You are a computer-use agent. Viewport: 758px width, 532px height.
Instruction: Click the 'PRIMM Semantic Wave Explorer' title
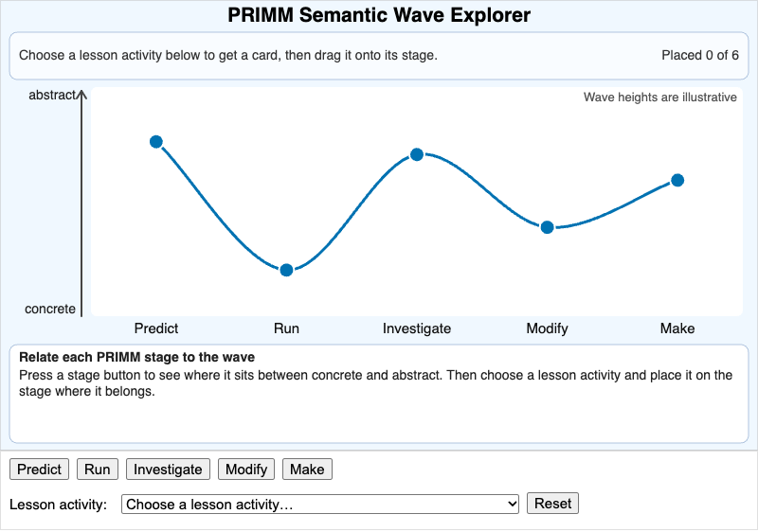click(x=379, y=15)
